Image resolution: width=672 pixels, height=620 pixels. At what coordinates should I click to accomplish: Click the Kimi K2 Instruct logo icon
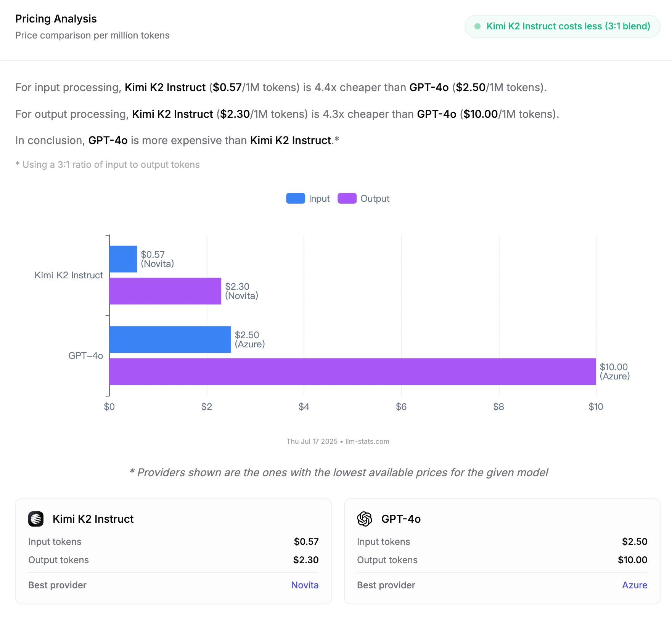pos(36,519)
